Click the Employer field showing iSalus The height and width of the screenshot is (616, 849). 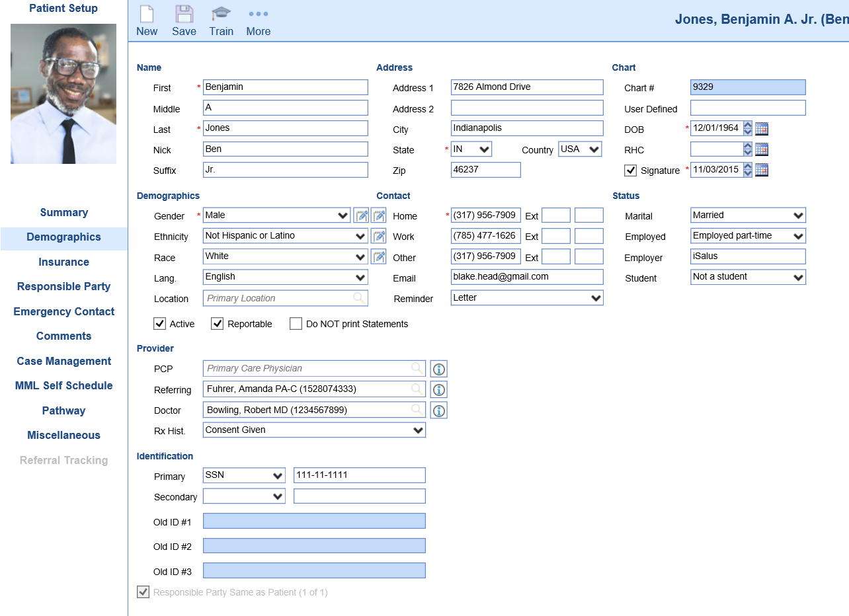click(748, 256)
